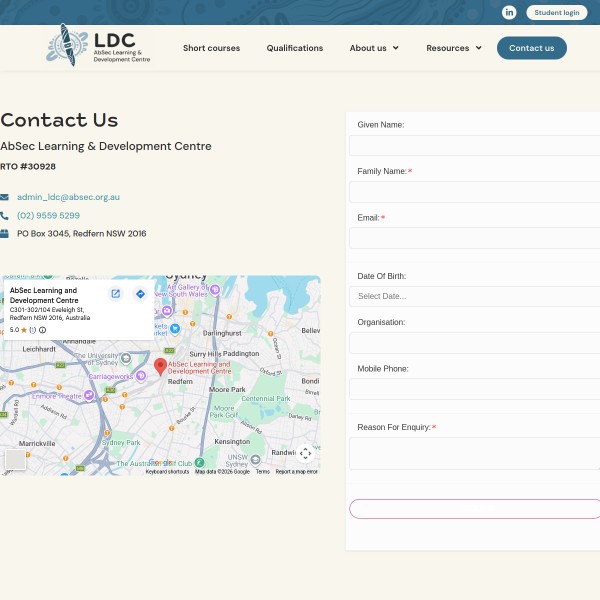The height and width of the screenshot is (600, 600).
Task: Toggle the map fullscreen/camera control
Action: click(x=306, y=453)
